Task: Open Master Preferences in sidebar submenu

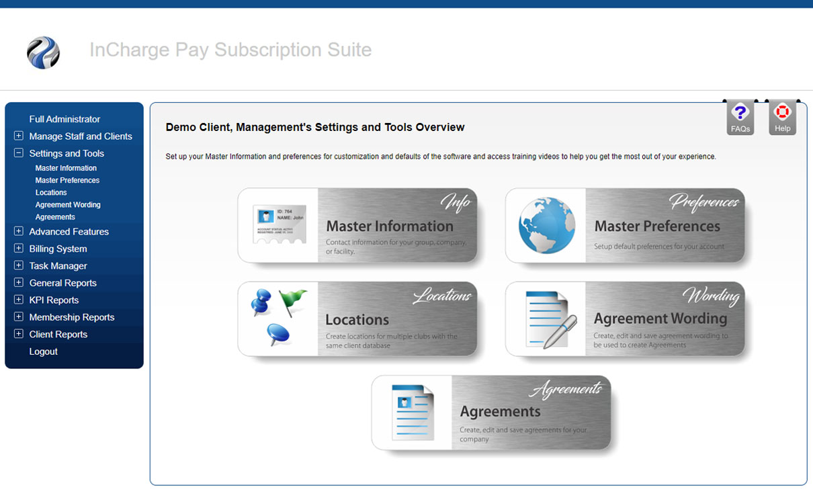Action: (67, 180)
